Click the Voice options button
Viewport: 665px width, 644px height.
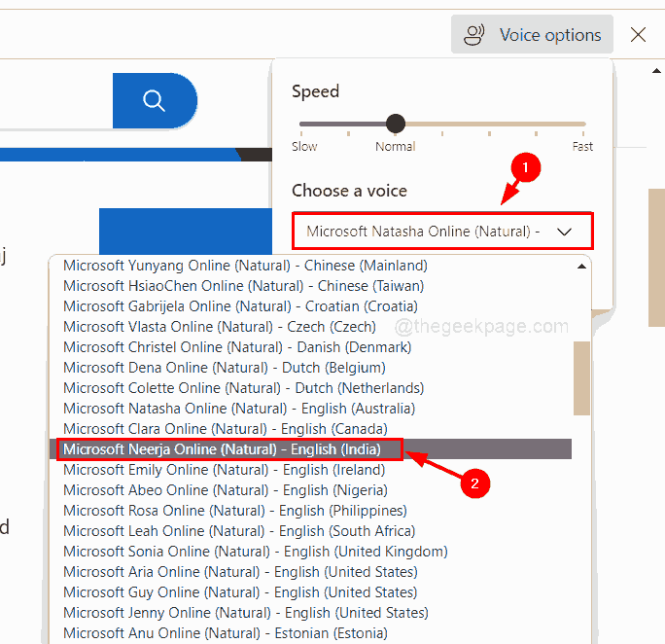tap(532, 35)
